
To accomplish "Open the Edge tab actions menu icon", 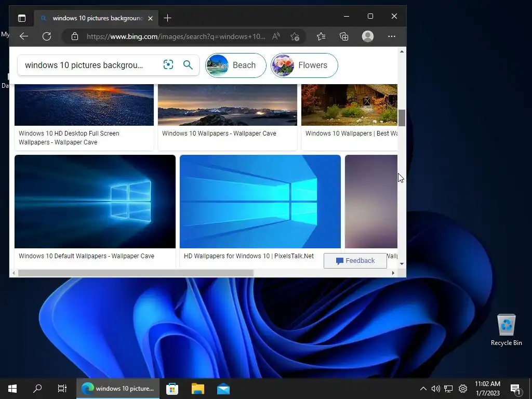I will pyautogui.click(x=22, y=18).
